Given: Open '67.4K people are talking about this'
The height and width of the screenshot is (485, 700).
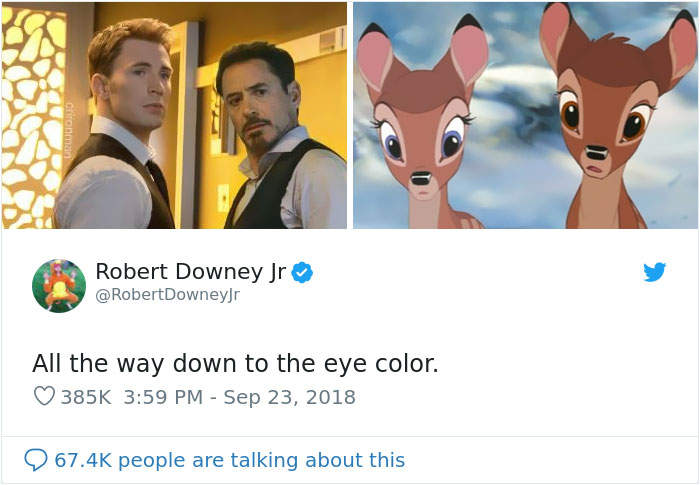Looking at the screenshot, I should (x=229, y=460).
